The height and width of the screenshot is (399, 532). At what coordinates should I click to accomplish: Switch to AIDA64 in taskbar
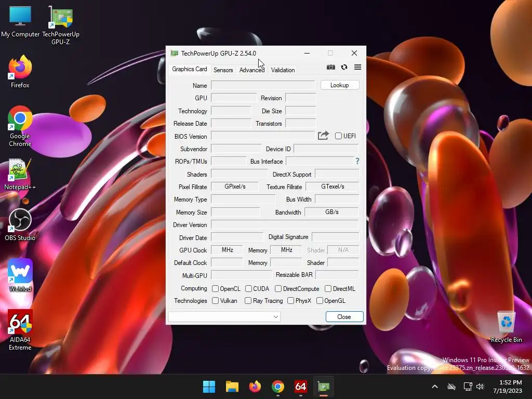point(301,387)
